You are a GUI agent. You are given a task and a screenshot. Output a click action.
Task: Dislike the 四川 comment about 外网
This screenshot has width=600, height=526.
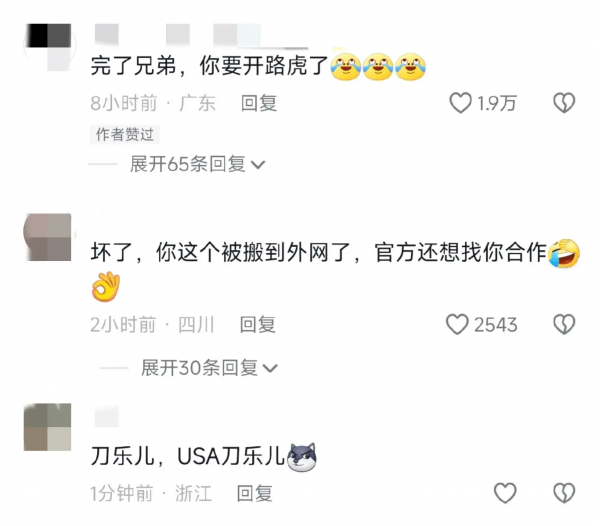tap(564, 324)
